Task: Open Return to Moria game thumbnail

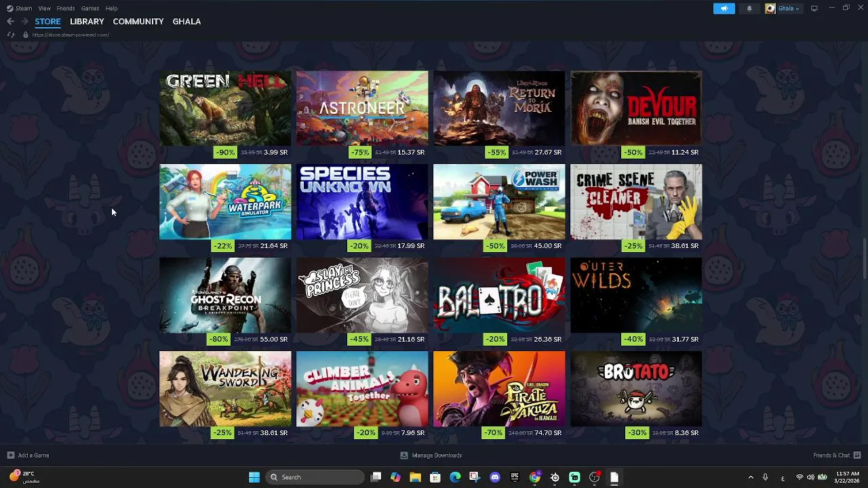Action: coord(499,108)
